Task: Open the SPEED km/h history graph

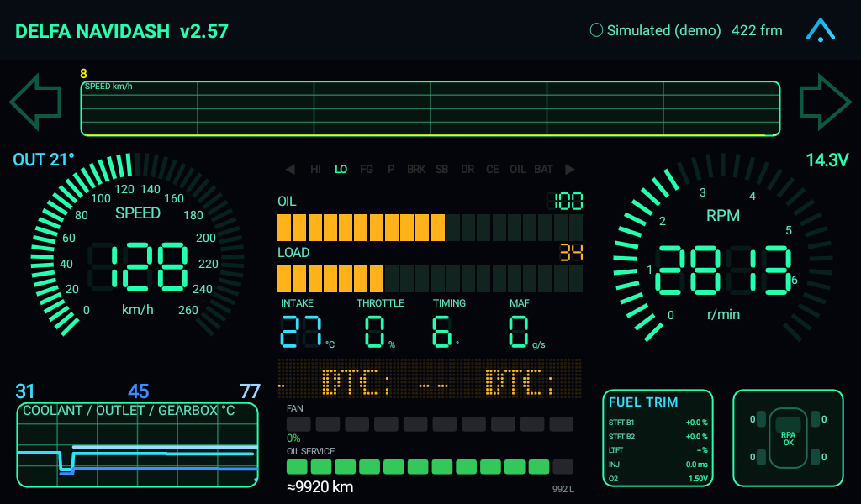Action: (x=430, y=108)
